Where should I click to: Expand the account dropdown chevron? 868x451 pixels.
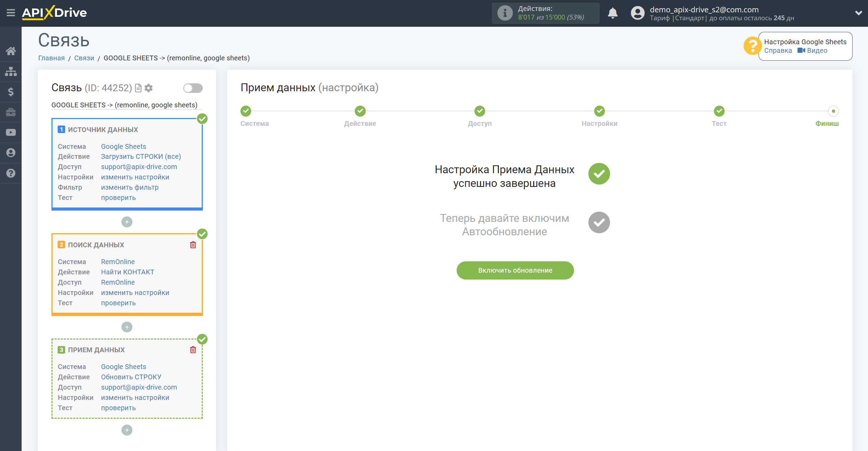click(858, 13)
